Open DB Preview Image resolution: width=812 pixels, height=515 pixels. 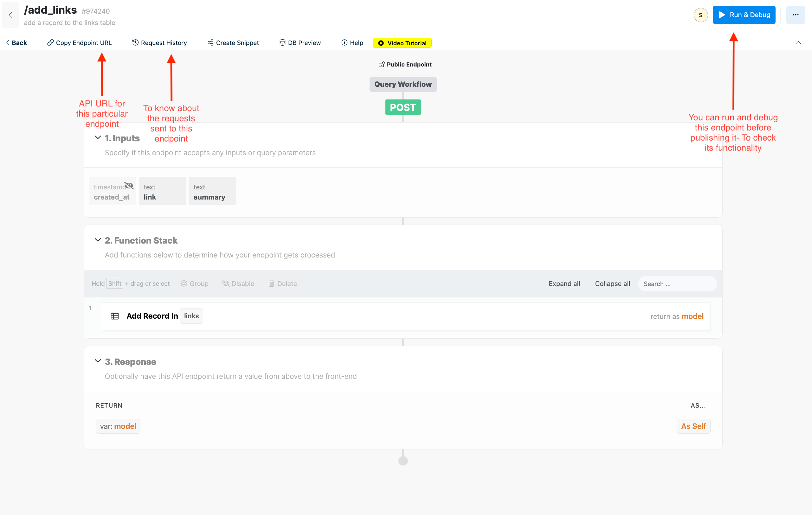point(300,43)
